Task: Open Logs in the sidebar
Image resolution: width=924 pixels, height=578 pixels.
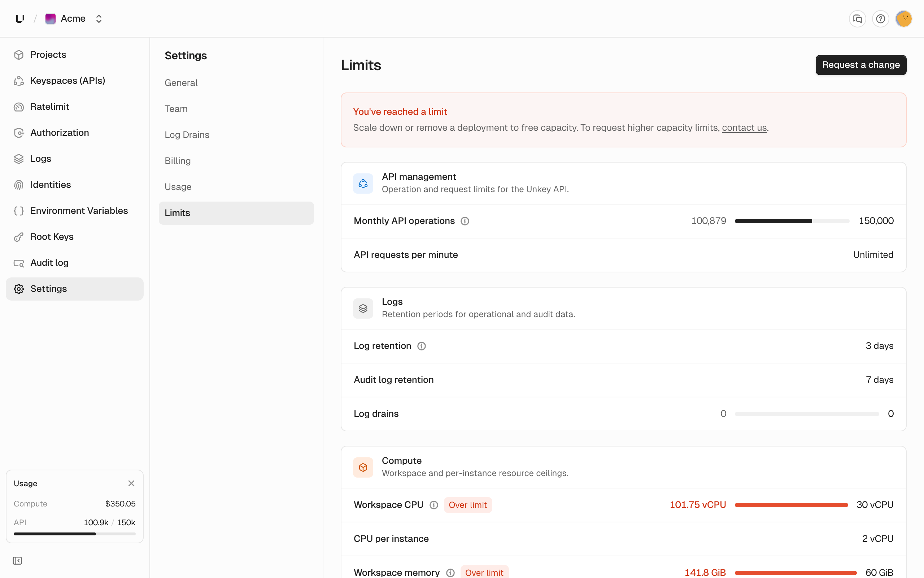Action: click(74, 159)
